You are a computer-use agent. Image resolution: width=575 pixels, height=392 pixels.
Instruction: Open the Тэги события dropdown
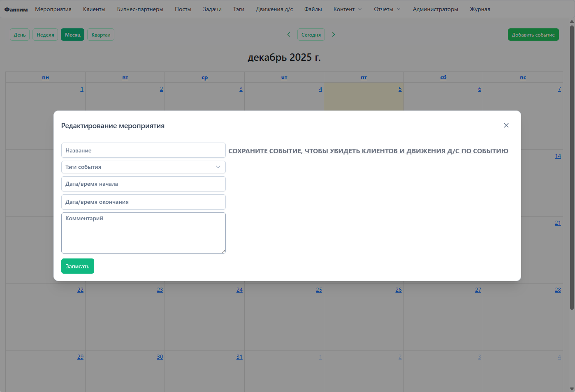pos(144,167)
